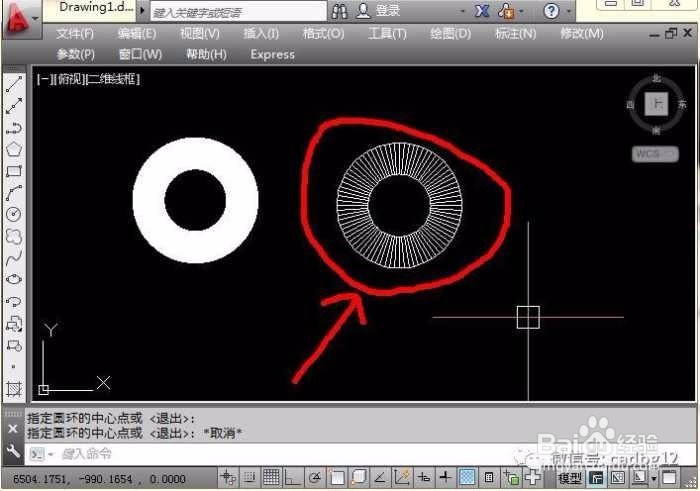Open command line customize wrench icon
The width and height of the screenshot is (700, 491).
[x=13, y=451]
